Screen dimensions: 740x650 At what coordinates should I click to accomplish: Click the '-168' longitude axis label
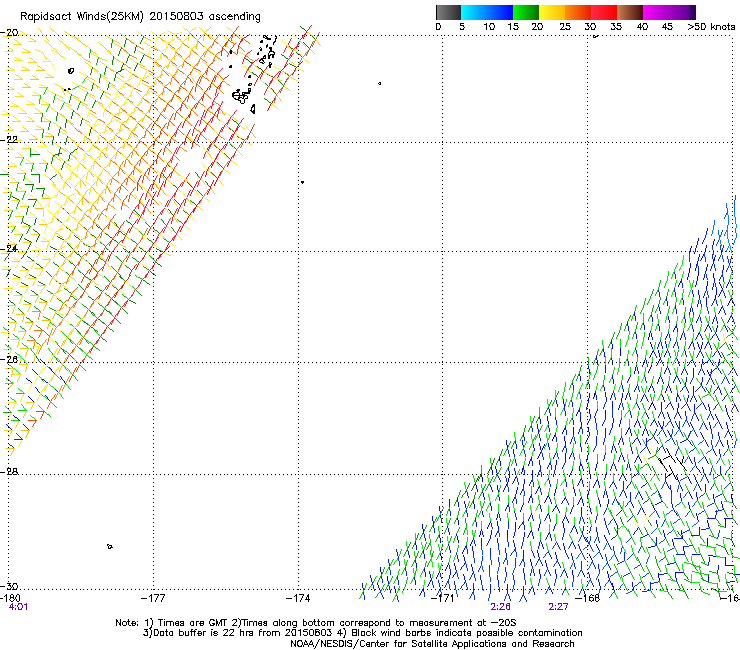[588, 598]
